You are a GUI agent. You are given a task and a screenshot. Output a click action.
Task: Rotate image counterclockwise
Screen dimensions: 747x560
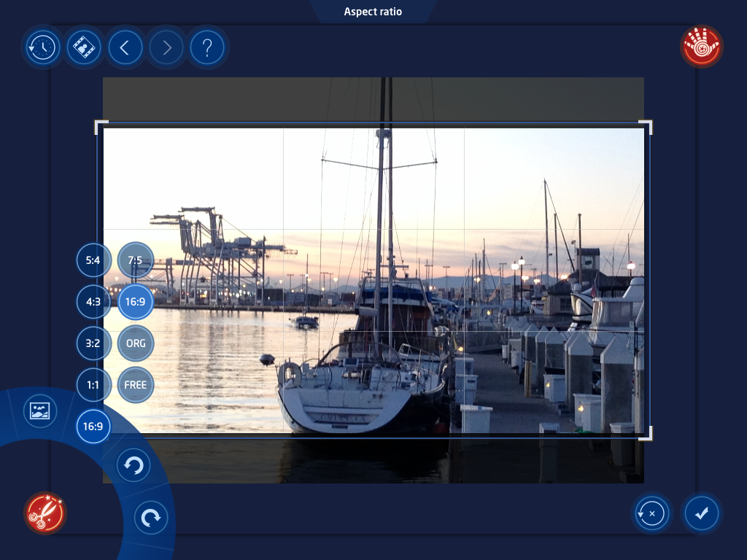[133, 464]
